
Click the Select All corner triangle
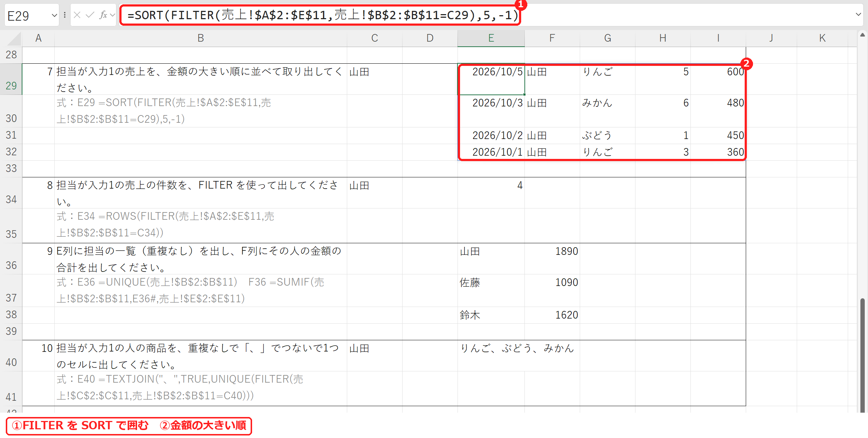pos(14,38)
